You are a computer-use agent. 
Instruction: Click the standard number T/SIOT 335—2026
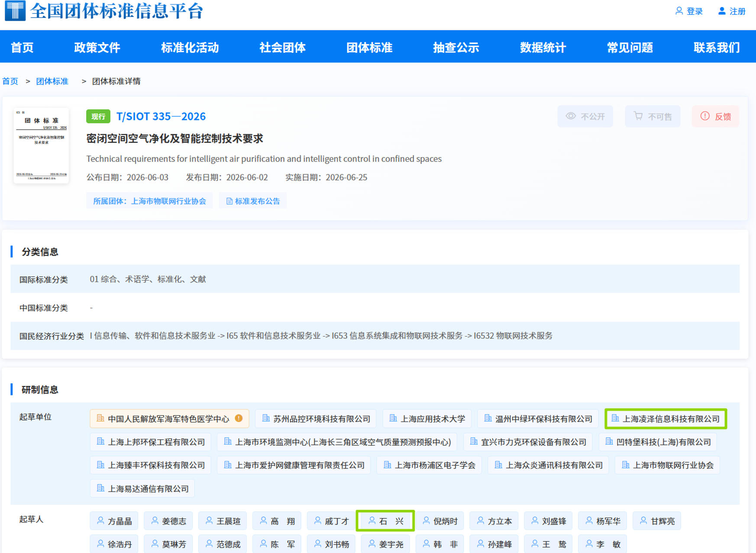tap(161, 116)
